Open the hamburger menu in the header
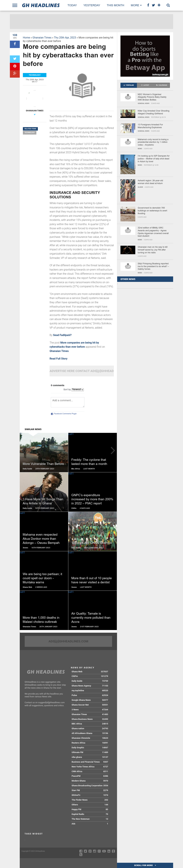Viewport: 183px width, 868px height. click(14, 5)
